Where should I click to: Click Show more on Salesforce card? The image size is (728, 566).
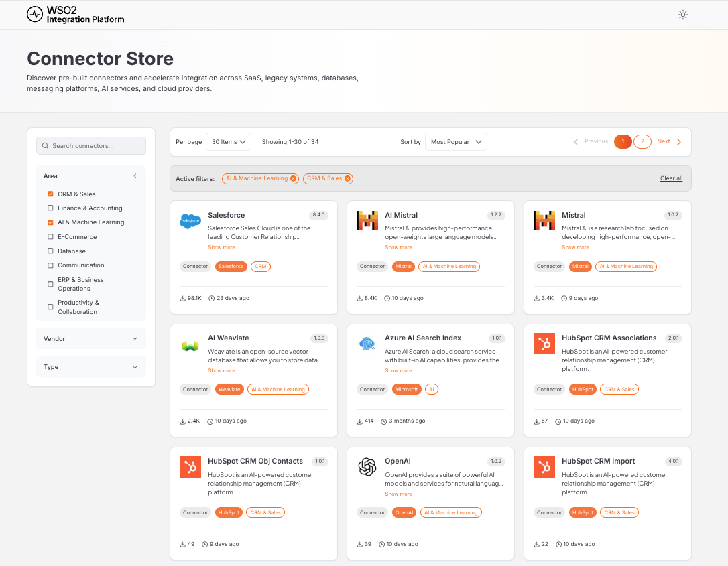pos(221,248)
